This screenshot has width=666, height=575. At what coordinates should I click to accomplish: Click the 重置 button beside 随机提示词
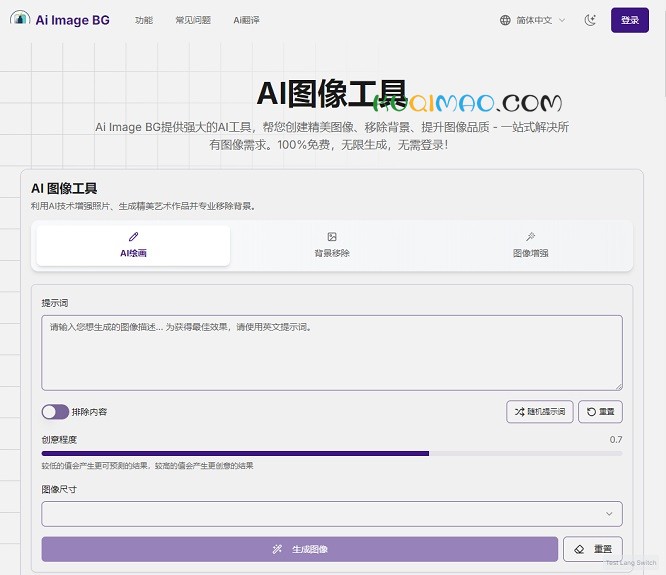click(x=600, y=412)
